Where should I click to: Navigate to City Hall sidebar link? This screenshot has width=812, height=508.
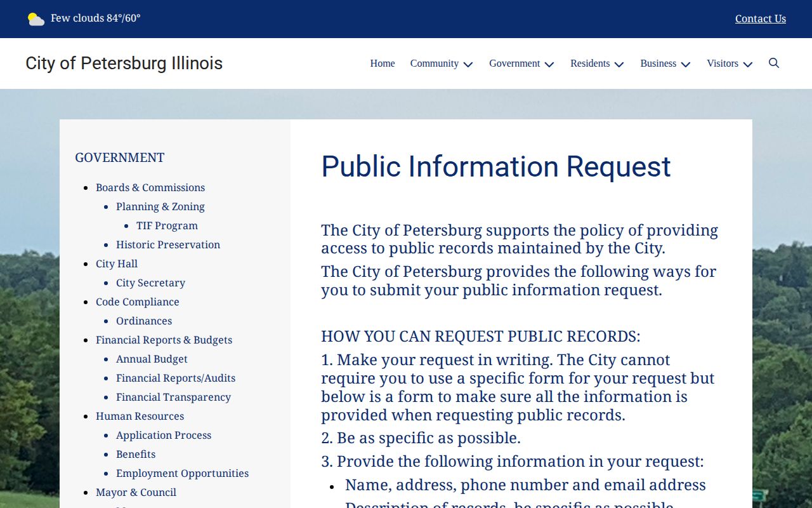coord(117,264)
